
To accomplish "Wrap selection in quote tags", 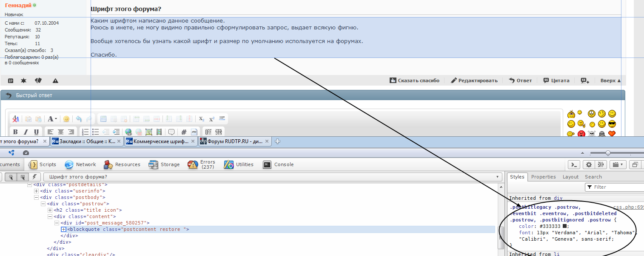I will [171, 132].
